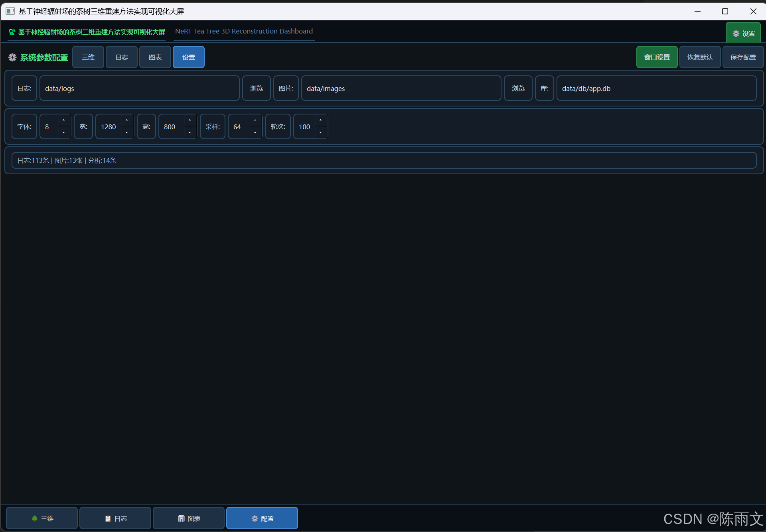Image resolution: width=766 pixels, height=532 pixels.
Task: Click the app icon in the title bar
Action: [x=10, y=11]
